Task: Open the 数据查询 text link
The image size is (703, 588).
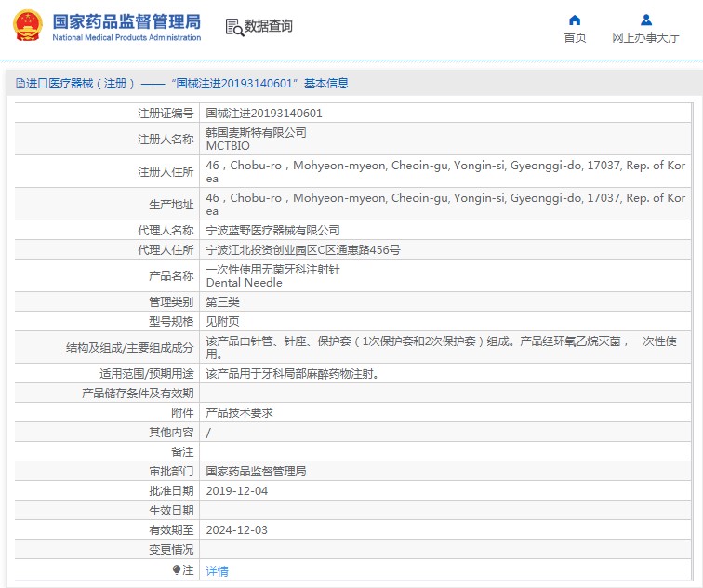Action: point(269,27)
